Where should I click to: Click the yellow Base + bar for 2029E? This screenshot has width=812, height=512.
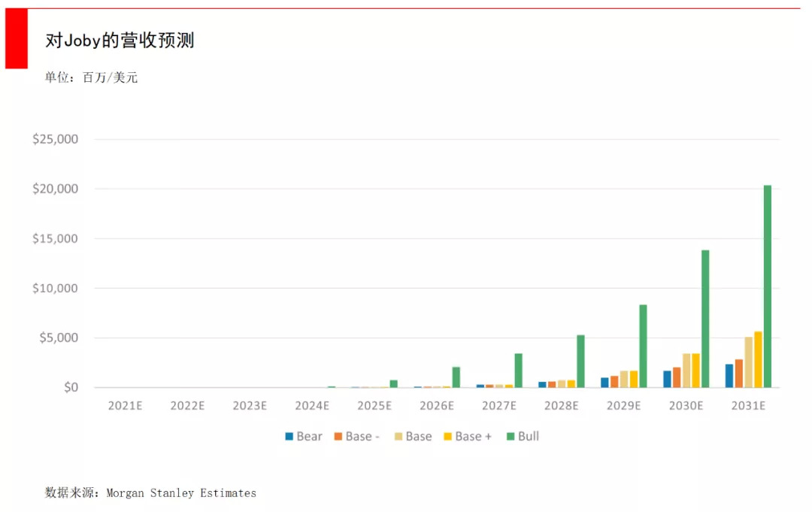[x=634, y=379]
